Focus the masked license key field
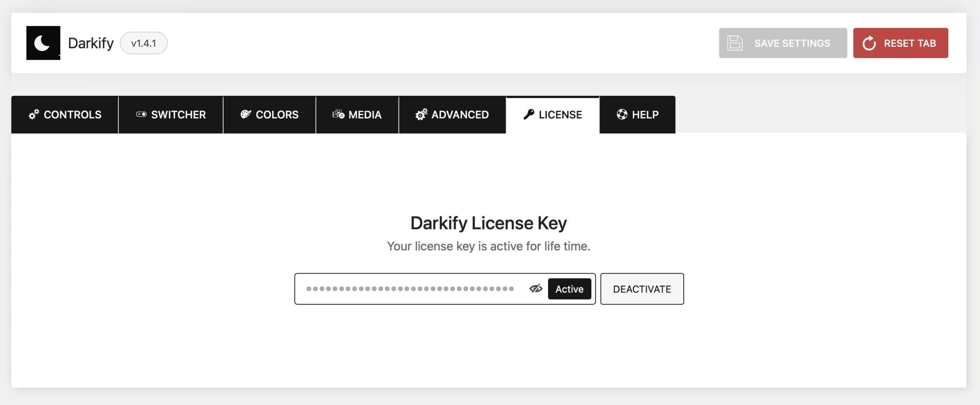980x405 pixels. (x=410, y=289)
